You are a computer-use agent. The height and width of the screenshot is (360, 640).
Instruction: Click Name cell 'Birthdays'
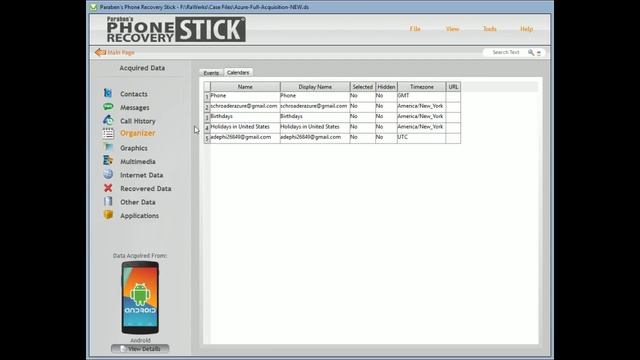click(245, 117)
